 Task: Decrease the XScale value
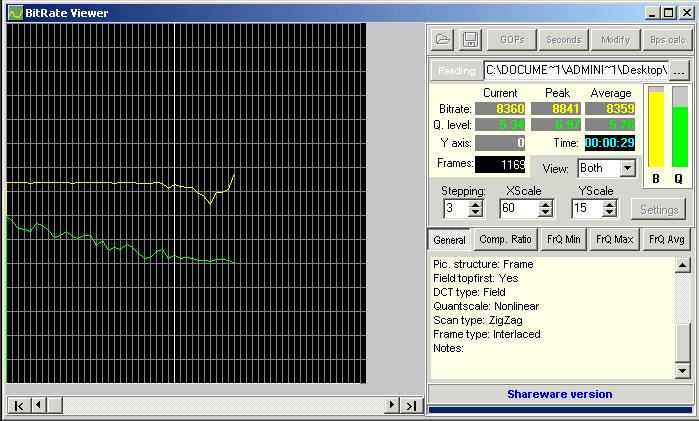[x=546, y=213]
